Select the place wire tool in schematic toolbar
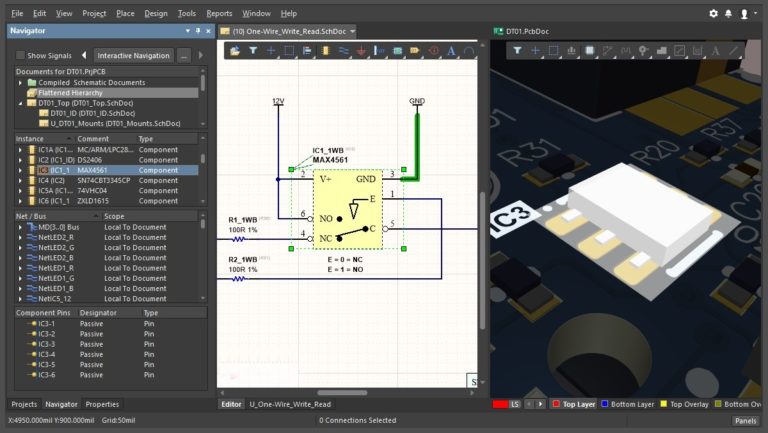Viewport: 768px width, 433px height. click(343, 50)
